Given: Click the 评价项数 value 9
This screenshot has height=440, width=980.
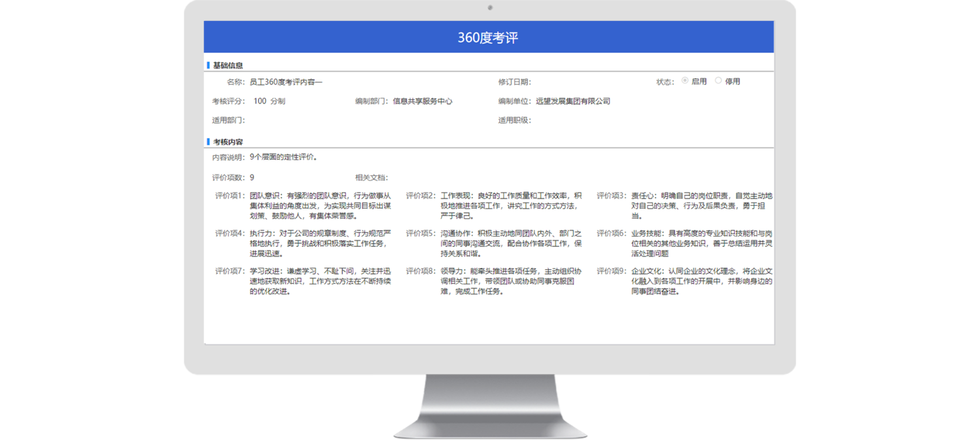Looking at the screenshot, I should point(252,177).
